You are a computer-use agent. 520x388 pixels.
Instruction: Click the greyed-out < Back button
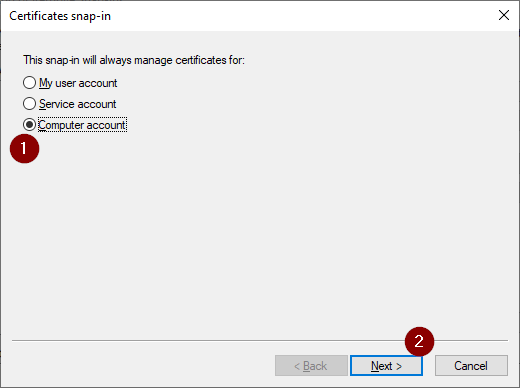(311, 366)
